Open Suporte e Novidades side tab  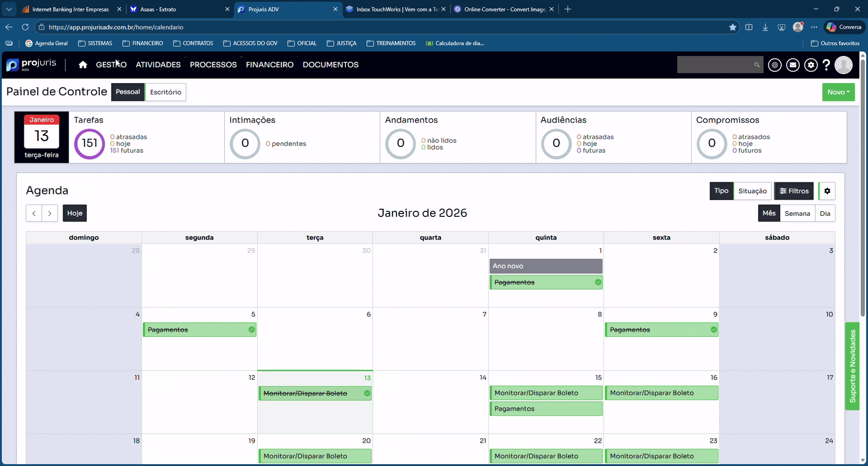click(852, 366)
